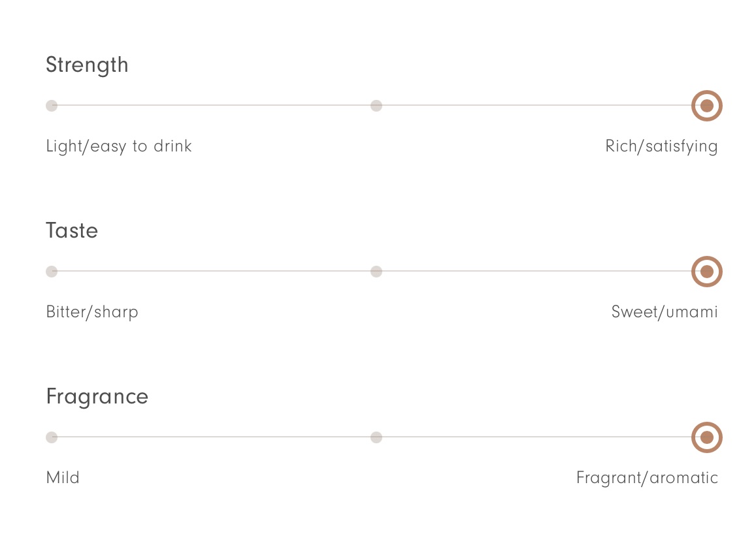Click the selected Rich/satisfying Strength marker
This screenshot has width=756, height=536.
point(707,106)
